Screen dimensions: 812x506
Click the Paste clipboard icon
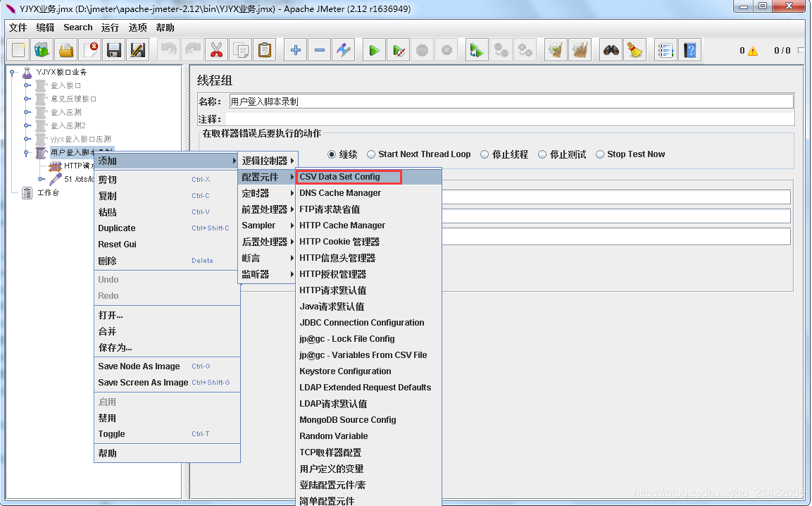(265, 50)
